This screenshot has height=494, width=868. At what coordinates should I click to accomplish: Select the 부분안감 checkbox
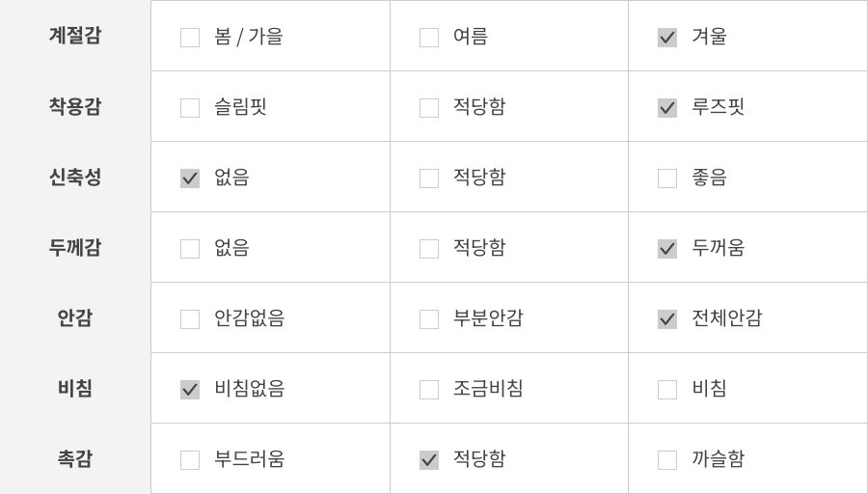click(x=429, y=319)
